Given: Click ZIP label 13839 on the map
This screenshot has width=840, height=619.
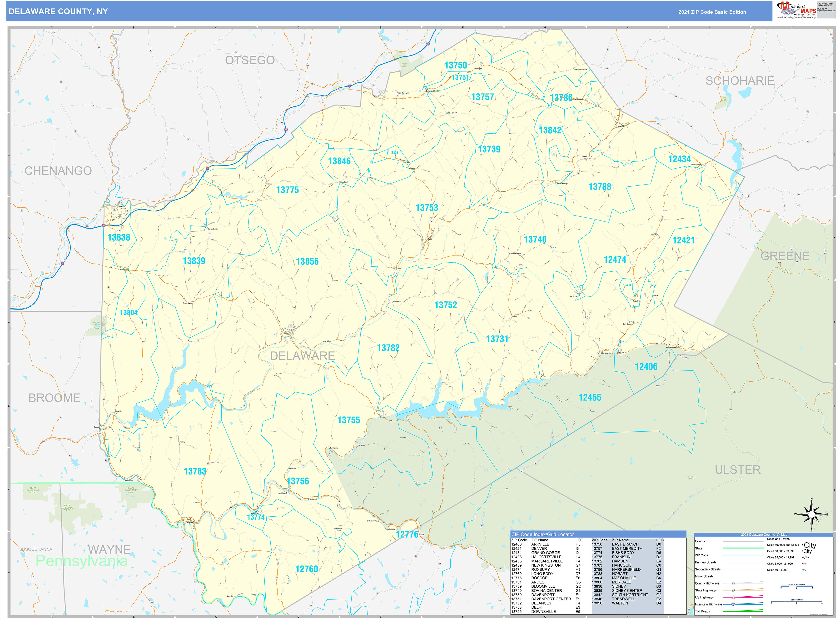Looking at the screenshot, I should tap(194, 261).
